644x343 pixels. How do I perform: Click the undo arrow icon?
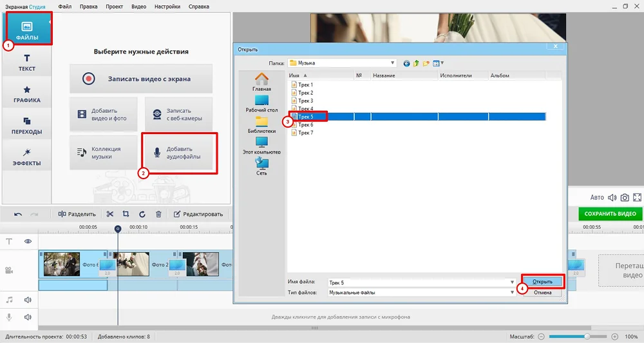coord(18,214)
